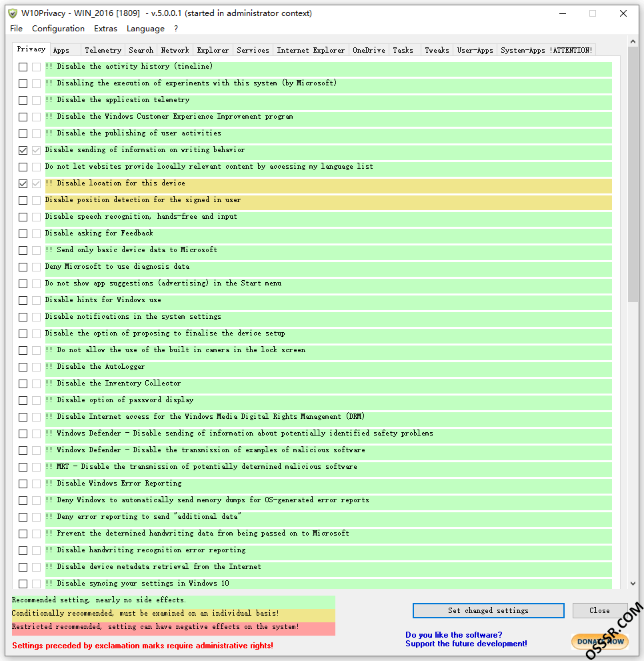The image size is (644, 661).
Task: Select 'Disable notifications in the system settings' text
Action: point(133,317)
